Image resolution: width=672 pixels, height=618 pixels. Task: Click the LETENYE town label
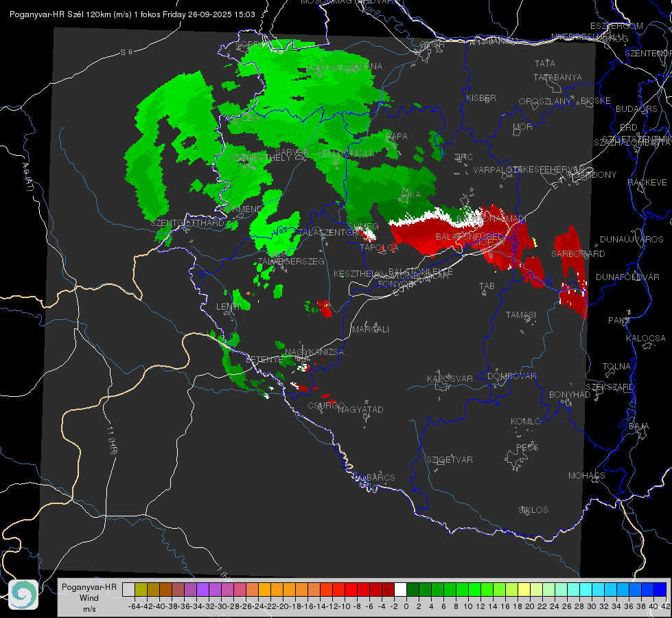pyautogui.click(x=264, y=360)
